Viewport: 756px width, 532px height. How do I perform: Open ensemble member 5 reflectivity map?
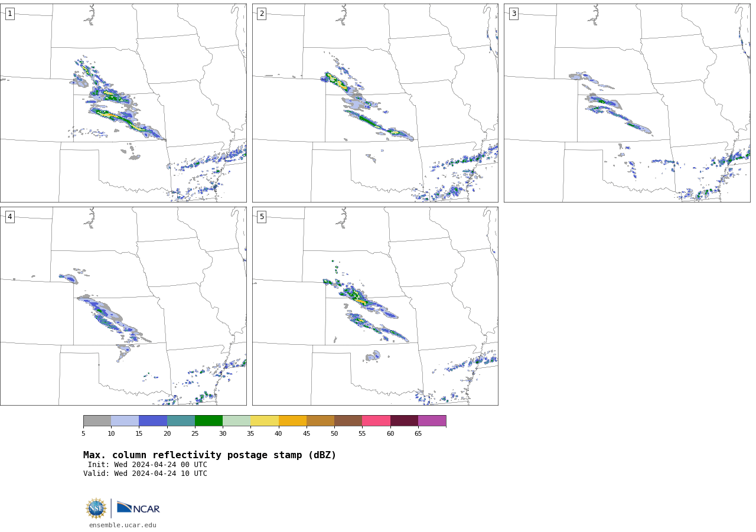point(375,306)
